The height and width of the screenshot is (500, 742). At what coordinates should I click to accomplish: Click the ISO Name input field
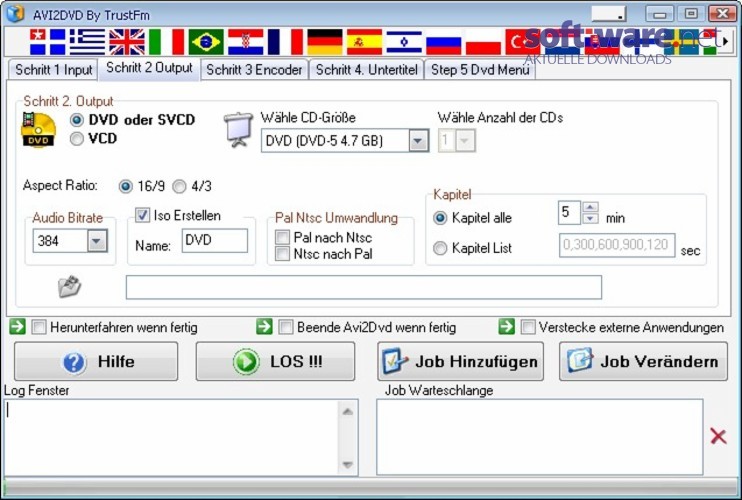[x=214, y=240]
